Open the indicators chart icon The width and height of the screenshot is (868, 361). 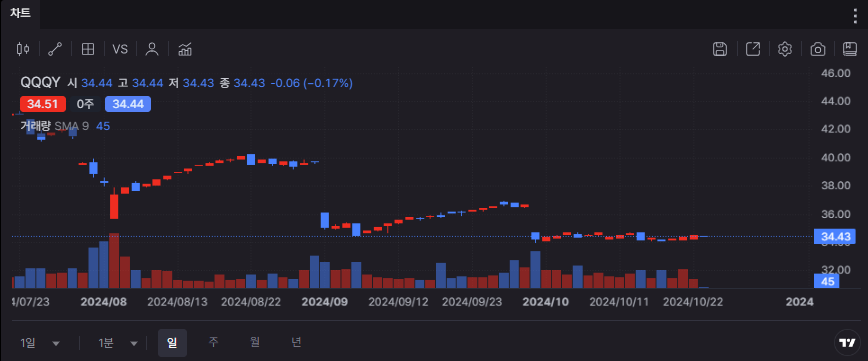tap(185, 49)
